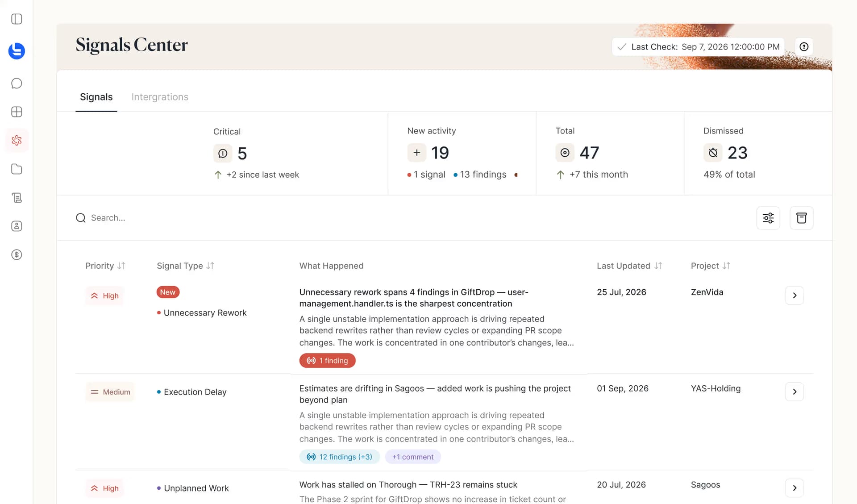Open the chat bubble sidebar icon
The width and height of the screenshot is (857, 504).
pyautogui.click(x=17, y=83)
